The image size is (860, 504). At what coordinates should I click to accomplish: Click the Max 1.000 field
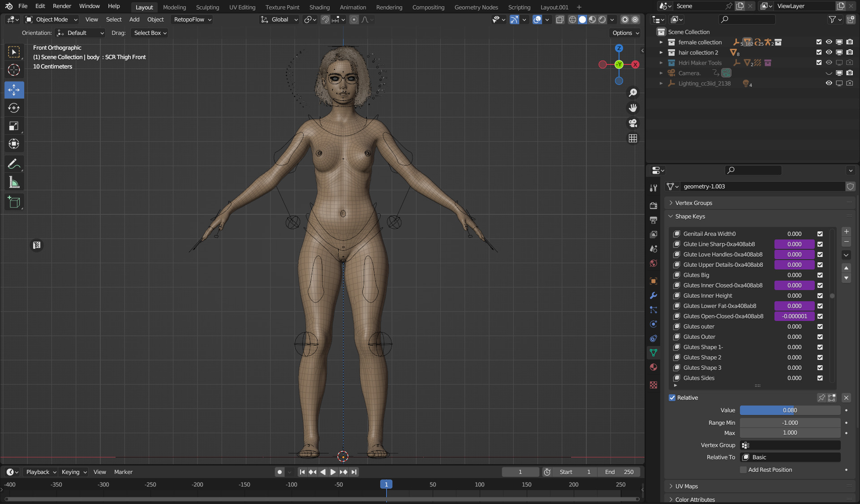(x=790, y=433)
